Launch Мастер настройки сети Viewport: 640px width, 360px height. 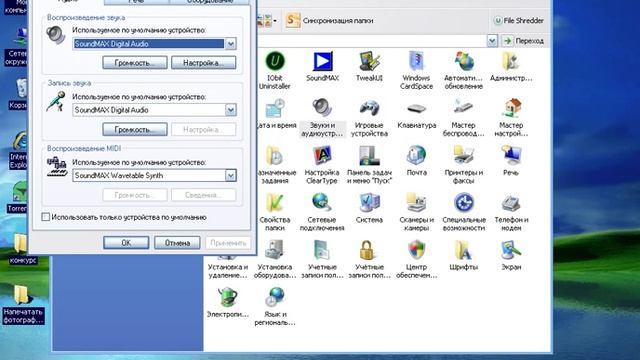tap(511, 118)
